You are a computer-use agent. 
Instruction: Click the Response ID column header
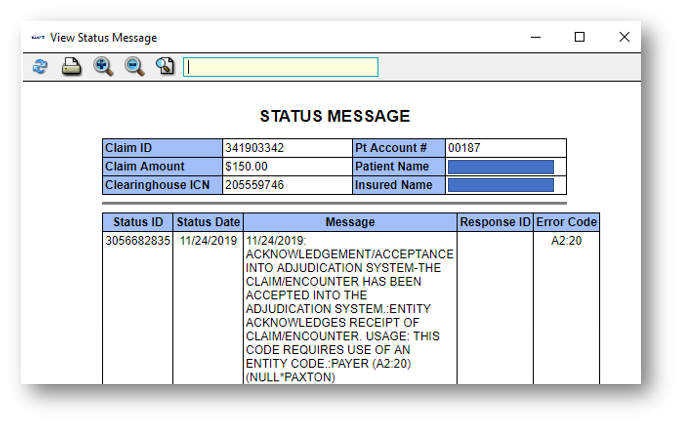tap(494, 222)
